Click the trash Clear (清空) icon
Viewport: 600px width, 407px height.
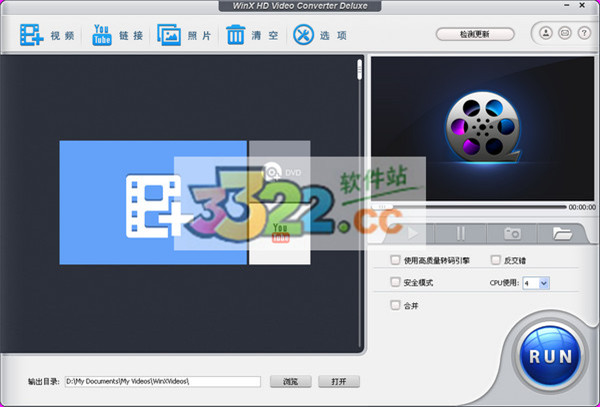235,35
